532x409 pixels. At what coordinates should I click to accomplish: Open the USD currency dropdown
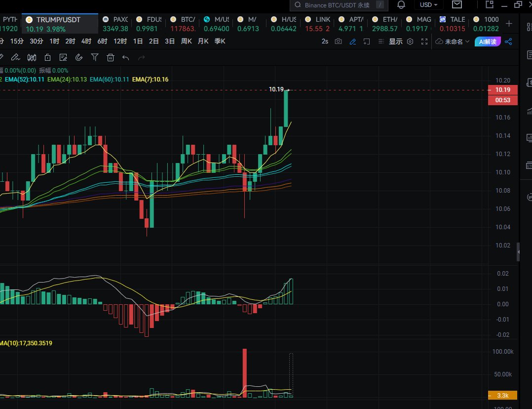428,5
